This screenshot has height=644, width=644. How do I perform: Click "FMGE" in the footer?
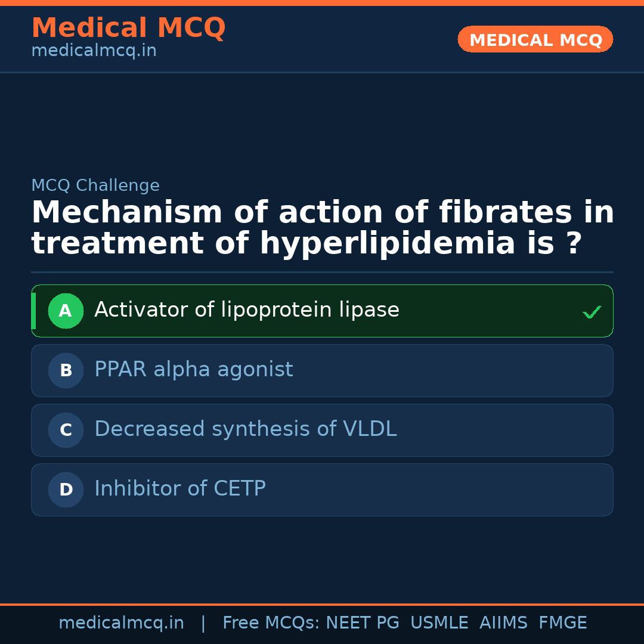click(562, 623)
